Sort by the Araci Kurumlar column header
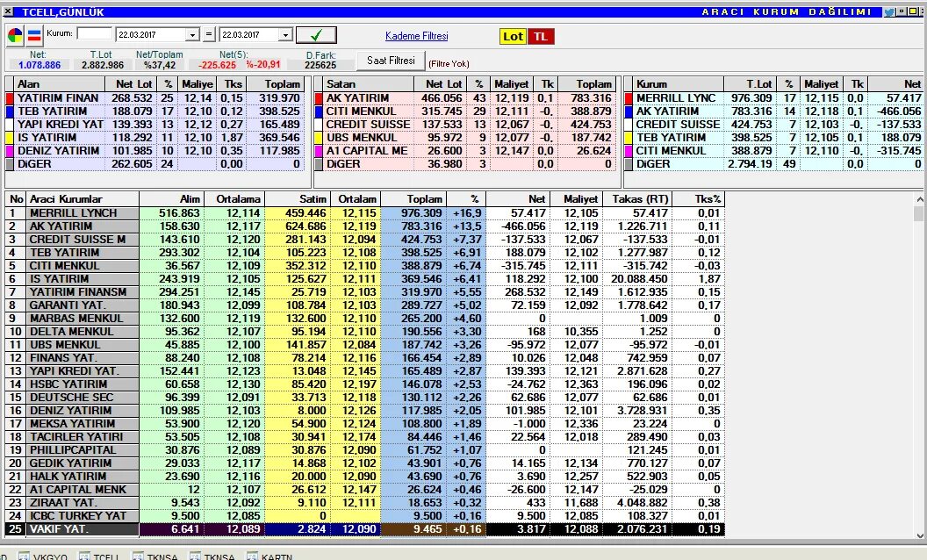Image resolution: width=927 pixels, height=560 pixels. pos(83,199)
